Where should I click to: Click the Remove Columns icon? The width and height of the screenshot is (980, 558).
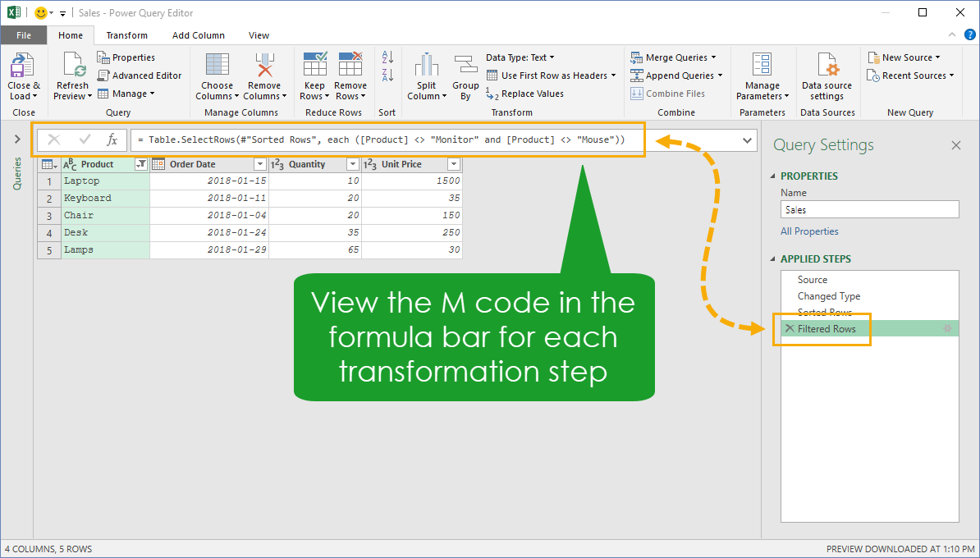(264, 66)
